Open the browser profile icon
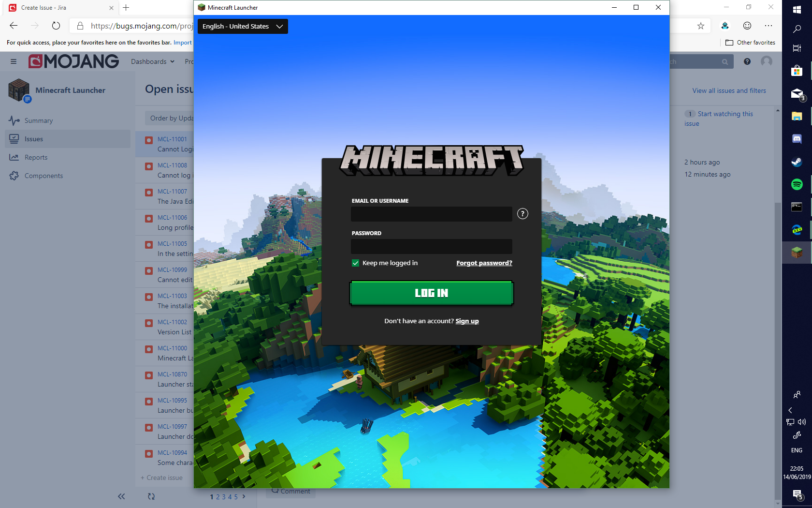This screenshot has width=812, height=508. (725, 26)
